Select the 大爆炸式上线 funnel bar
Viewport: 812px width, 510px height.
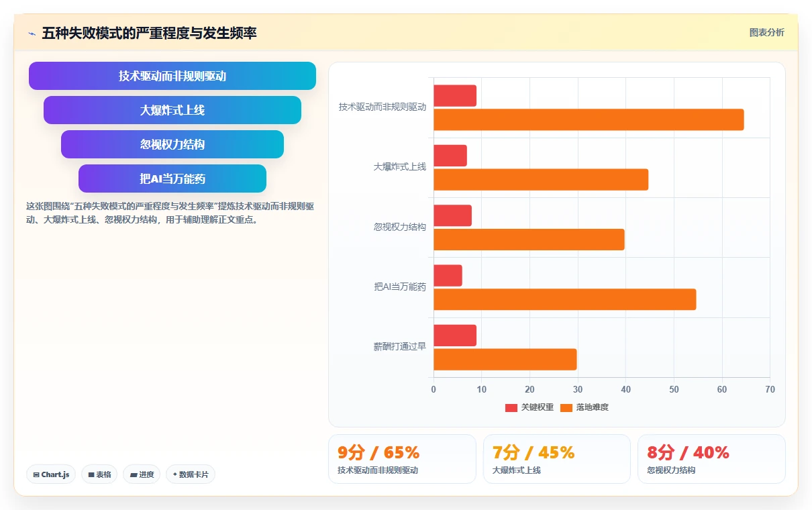tap(172, 110)
